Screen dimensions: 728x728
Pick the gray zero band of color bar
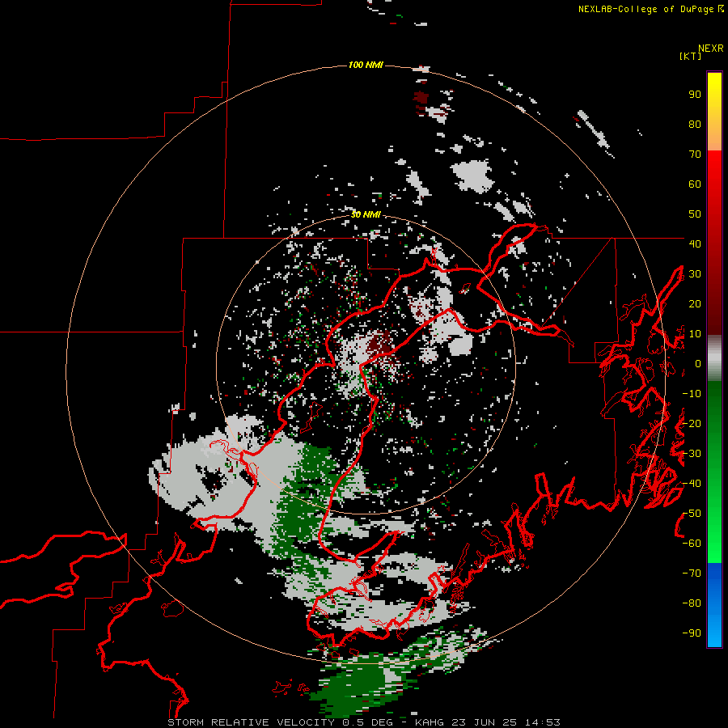[x=714, y=358]
